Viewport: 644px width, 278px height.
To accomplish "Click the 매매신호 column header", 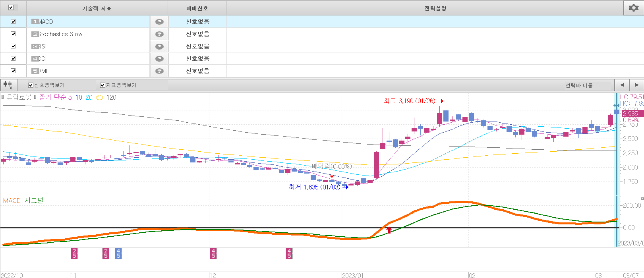I will [197, 8].
